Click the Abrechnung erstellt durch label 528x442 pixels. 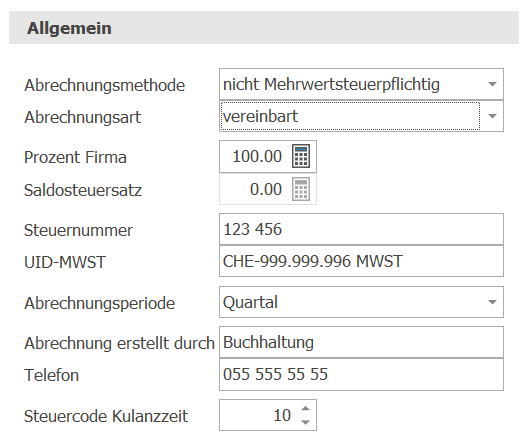click(x=120, y=343)
